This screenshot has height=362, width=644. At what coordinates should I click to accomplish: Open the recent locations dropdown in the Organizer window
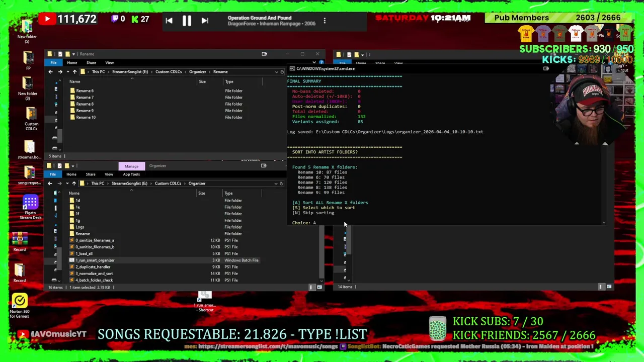point(67,184)
